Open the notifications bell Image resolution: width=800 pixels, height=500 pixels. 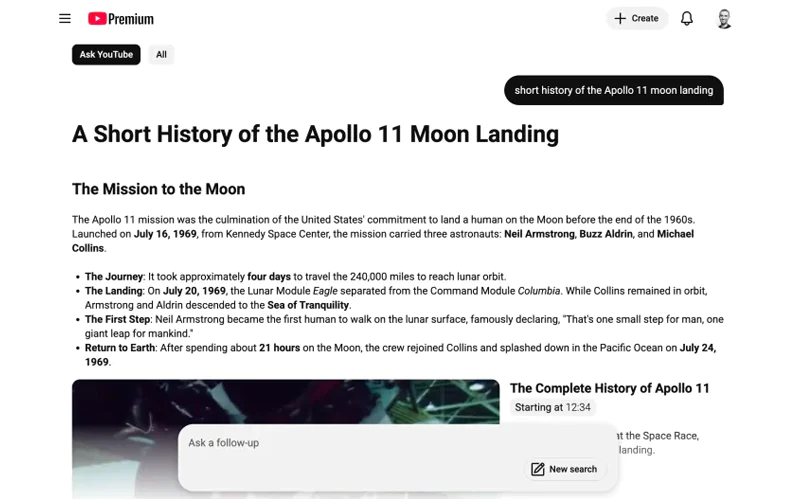tap(687, 18)
